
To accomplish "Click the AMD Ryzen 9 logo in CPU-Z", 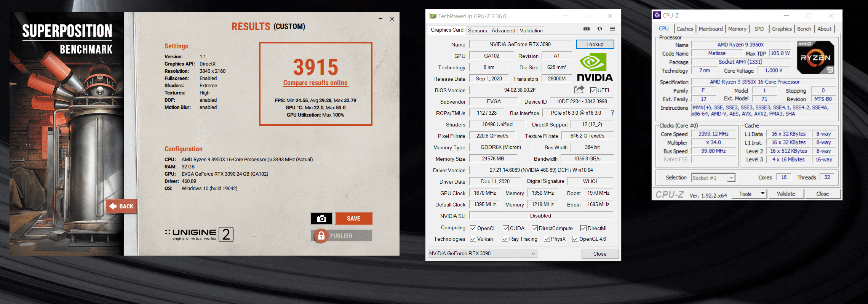I will (815, 58).
